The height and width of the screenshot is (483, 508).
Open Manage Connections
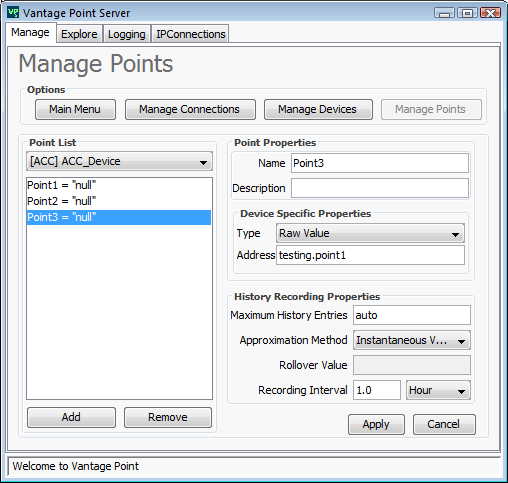(x=190, y=109)
